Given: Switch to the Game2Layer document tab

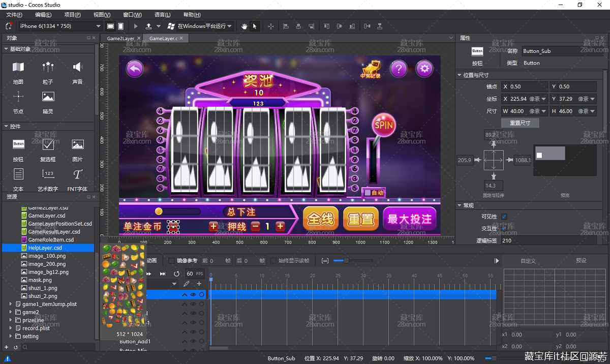Looking at the screenshot, I should (120, 38).
